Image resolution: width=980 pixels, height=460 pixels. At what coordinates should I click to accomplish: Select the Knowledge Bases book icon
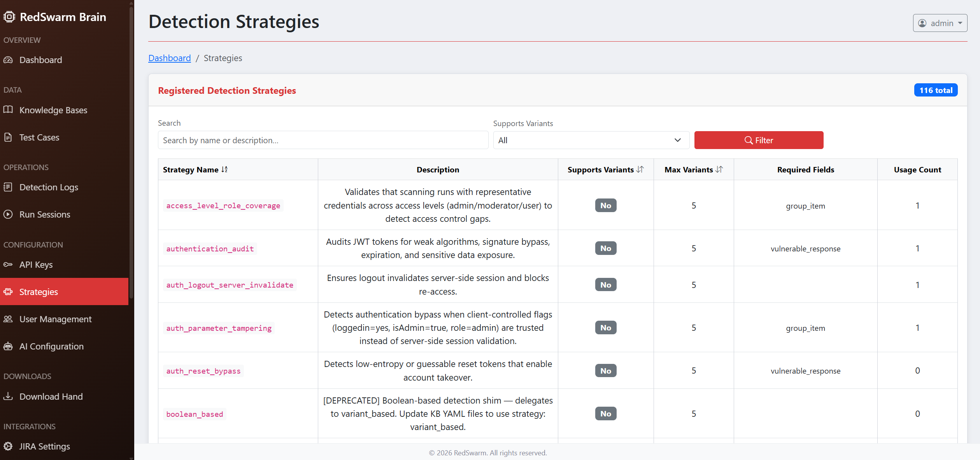click(9, 110)
